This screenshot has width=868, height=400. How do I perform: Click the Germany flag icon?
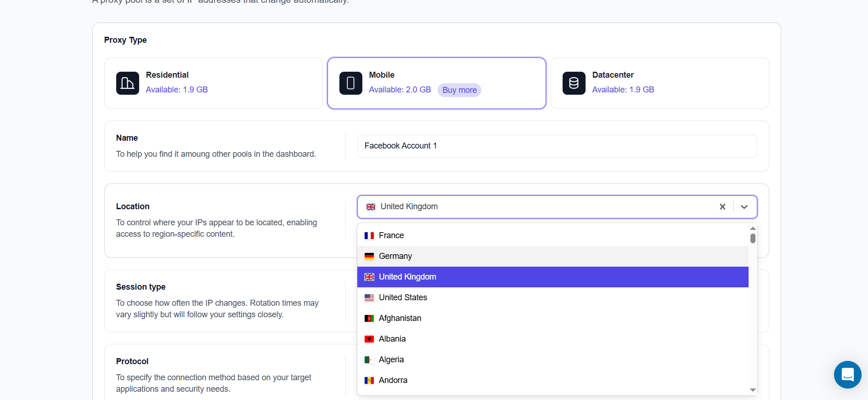(369, 257)
